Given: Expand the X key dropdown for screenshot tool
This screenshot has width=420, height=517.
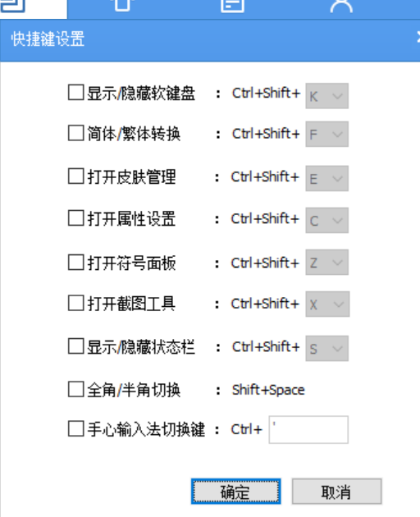Looking at the screenshot, I should click(327, 304).
